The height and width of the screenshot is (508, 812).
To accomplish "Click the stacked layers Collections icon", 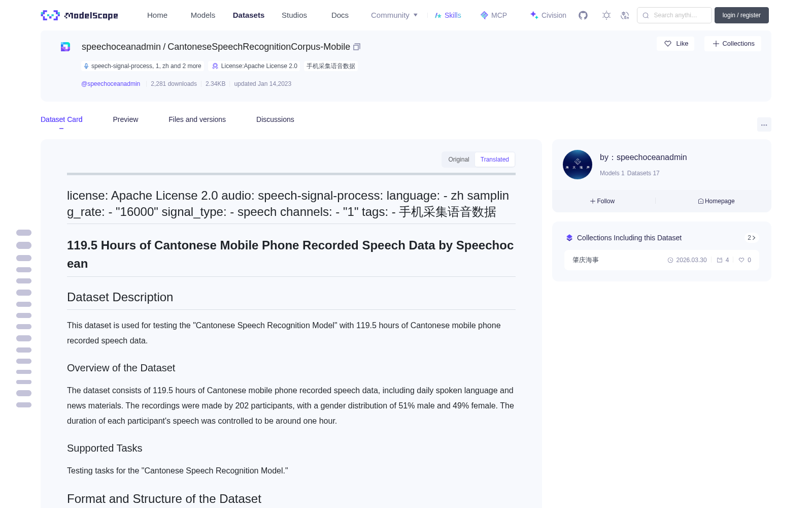I will pos(569,238).
